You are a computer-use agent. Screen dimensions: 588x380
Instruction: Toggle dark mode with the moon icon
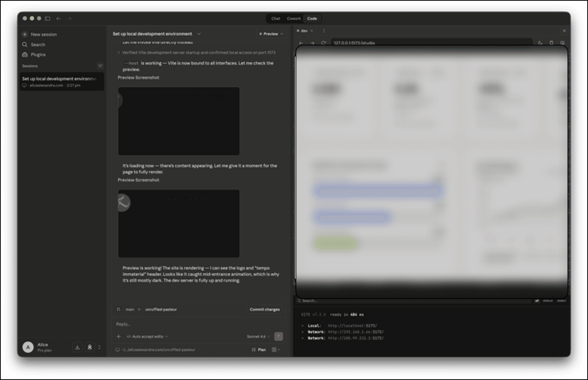pos(540,43)
